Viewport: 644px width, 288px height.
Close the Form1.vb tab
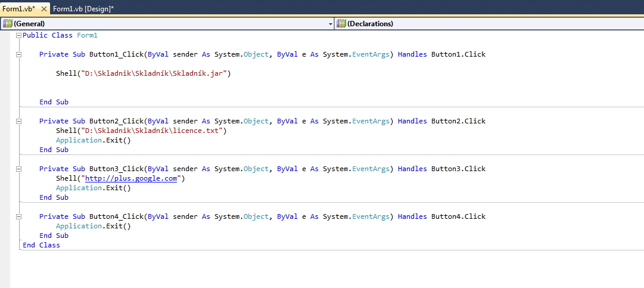coord(44,9)
